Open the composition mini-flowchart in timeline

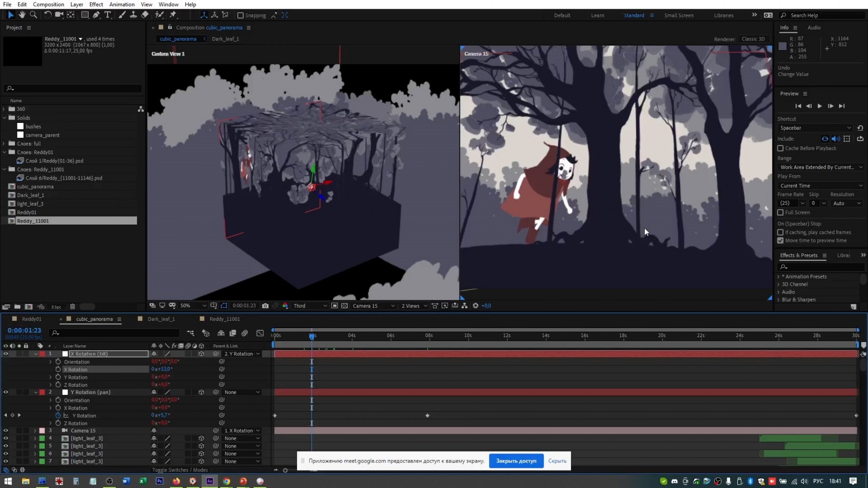click(x=191, y=333)
